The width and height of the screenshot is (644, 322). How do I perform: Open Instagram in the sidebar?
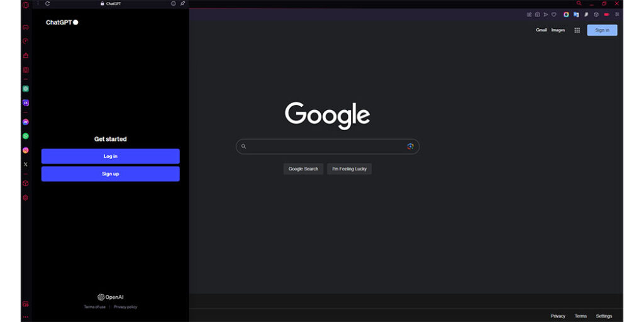[x=25, y=150]
